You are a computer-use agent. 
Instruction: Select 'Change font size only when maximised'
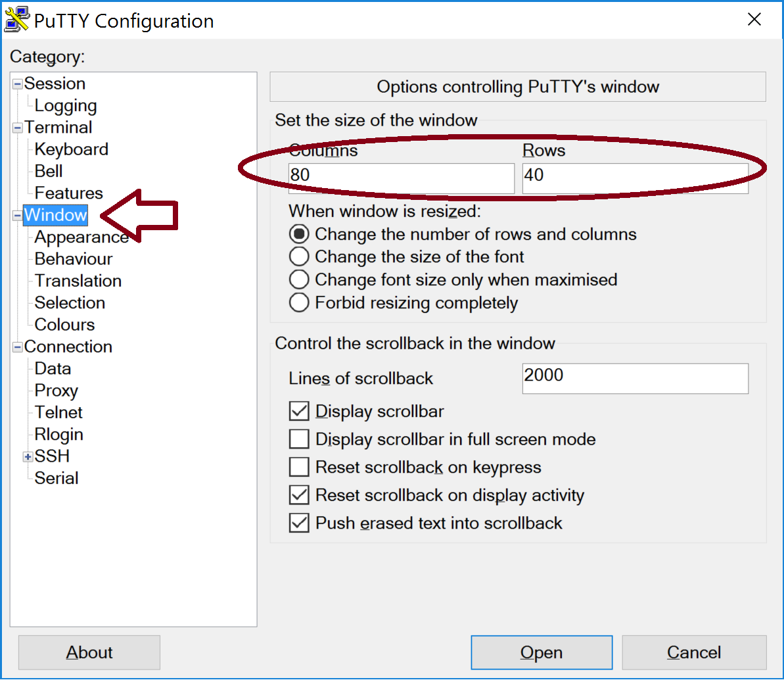point(299,279)
